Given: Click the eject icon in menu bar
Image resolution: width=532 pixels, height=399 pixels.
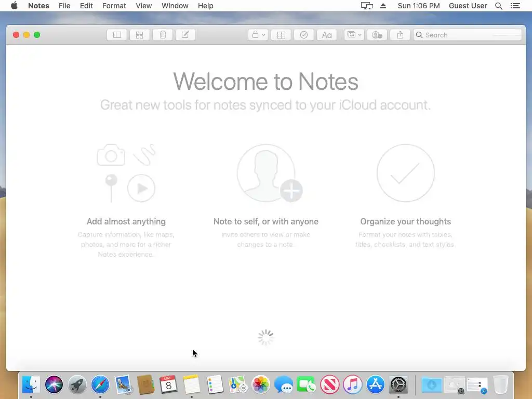Looking at the screenshot, I should tap(383, 6).
